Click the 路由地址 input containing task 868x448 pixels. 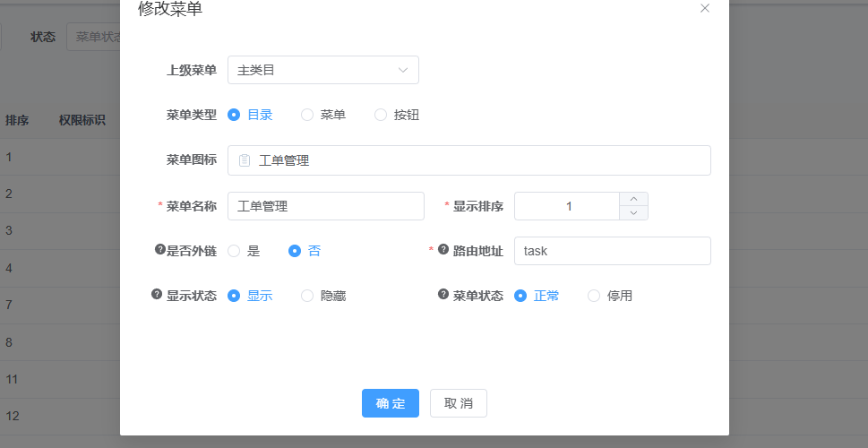point(612,252)
